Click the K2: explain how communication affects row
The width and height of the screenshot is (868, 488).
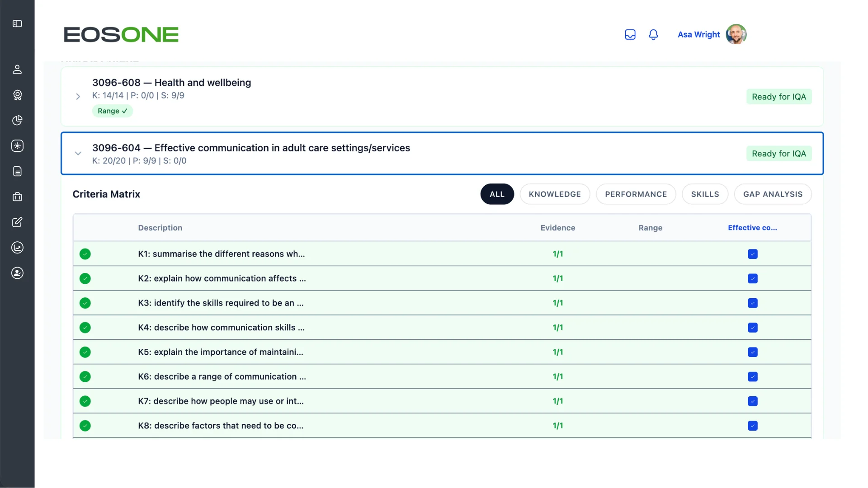pyautogui.click(x=442, y=278)
